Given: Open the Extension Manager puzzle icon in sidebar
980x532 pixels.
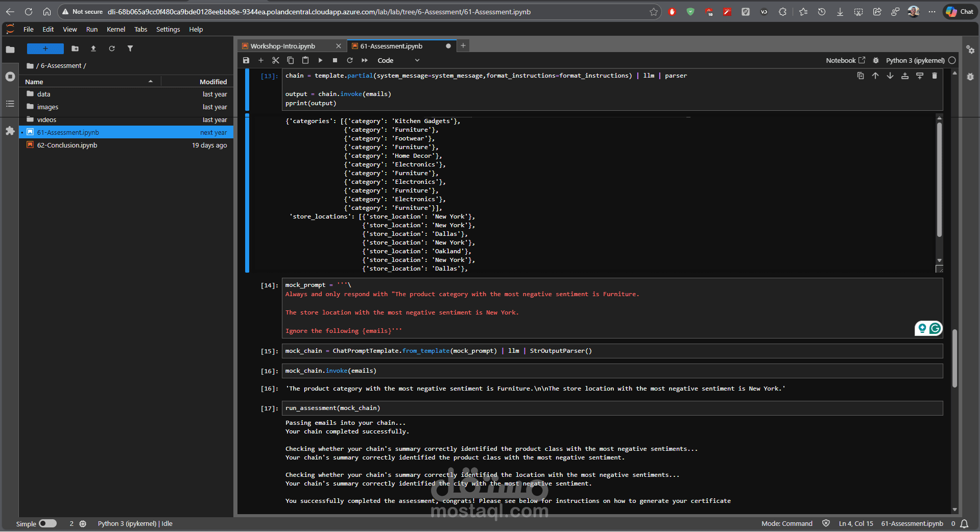Looking at the screenshot, I should [x=10, y=131].
